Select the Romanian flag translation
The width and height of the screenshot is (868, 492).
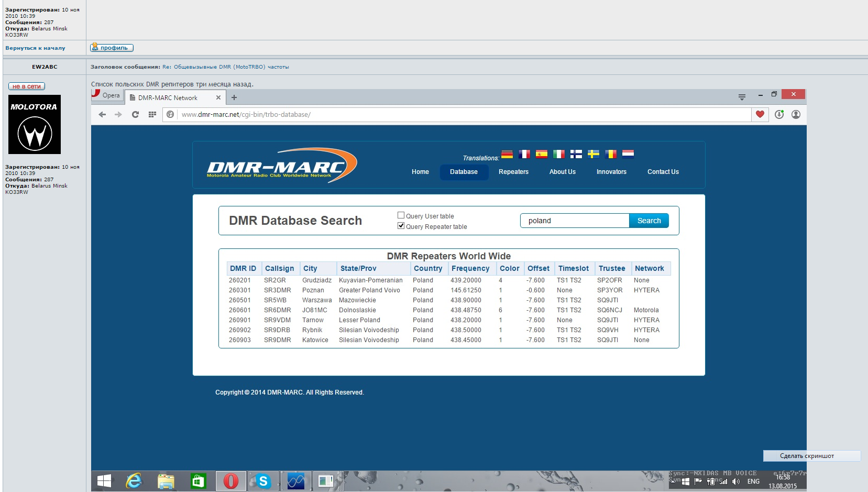[x=611, y=154]
